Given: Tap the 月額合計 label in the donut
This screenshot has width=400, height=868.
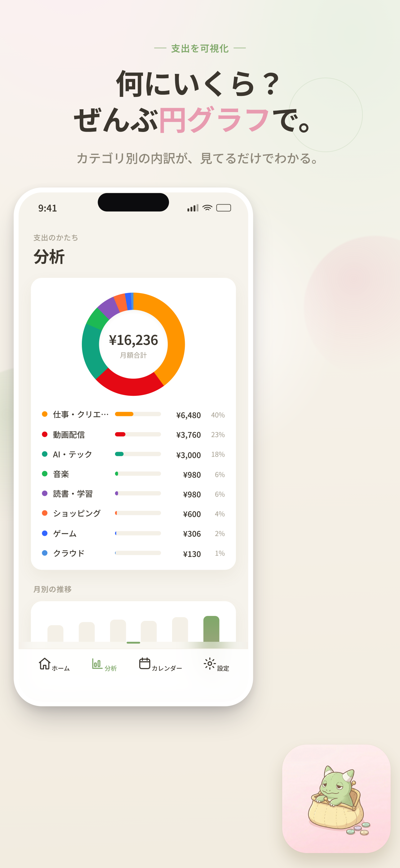Looking at the screenshot, I should pyautogui.click(x=133, y=355).
